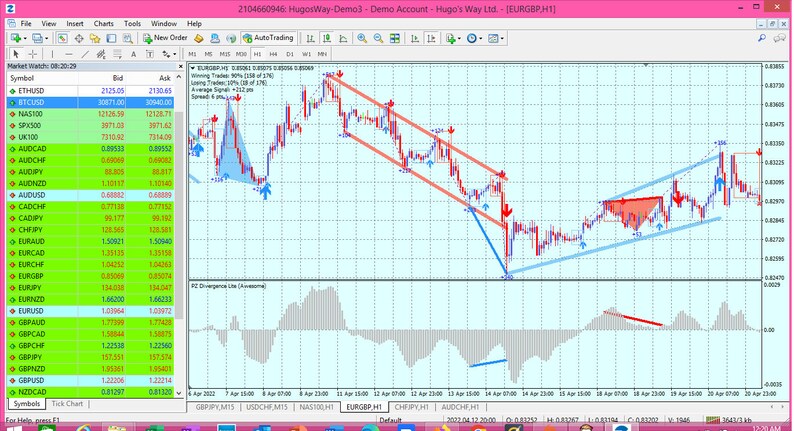Switch timeframe to H4

pos(273,54)
